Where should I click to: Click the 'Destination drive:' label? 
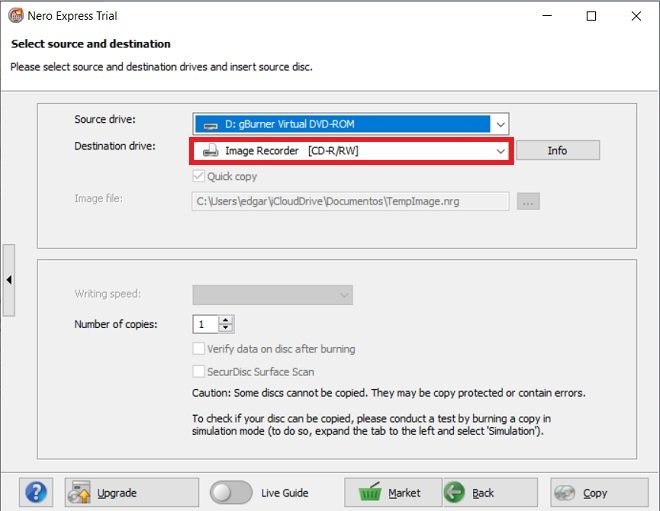click(x=115, y=146)
